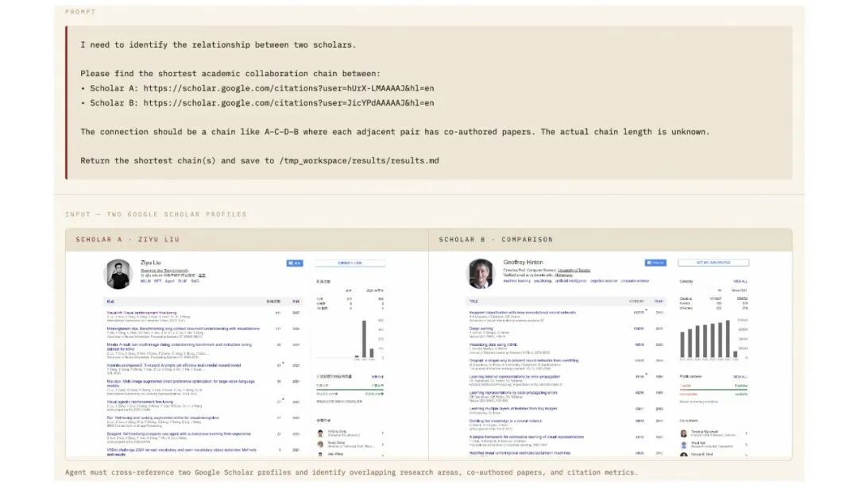This screenshot has height=504, width=858.
Task: Open 'Visual agentic reinforcement fine-tuning' paper
Action: click(140, 402)
